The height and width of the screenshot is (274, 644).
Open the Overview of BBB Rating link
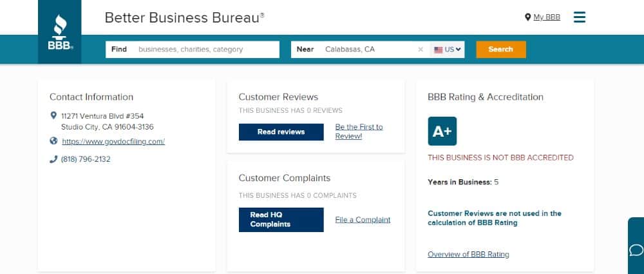point(468,254)
